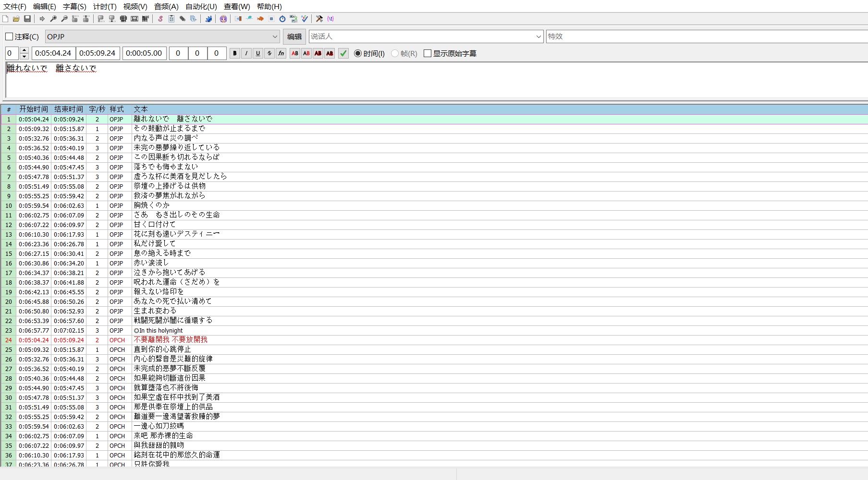Open the 计时(T) menu
868x480 pixels.
coord(105,7)
